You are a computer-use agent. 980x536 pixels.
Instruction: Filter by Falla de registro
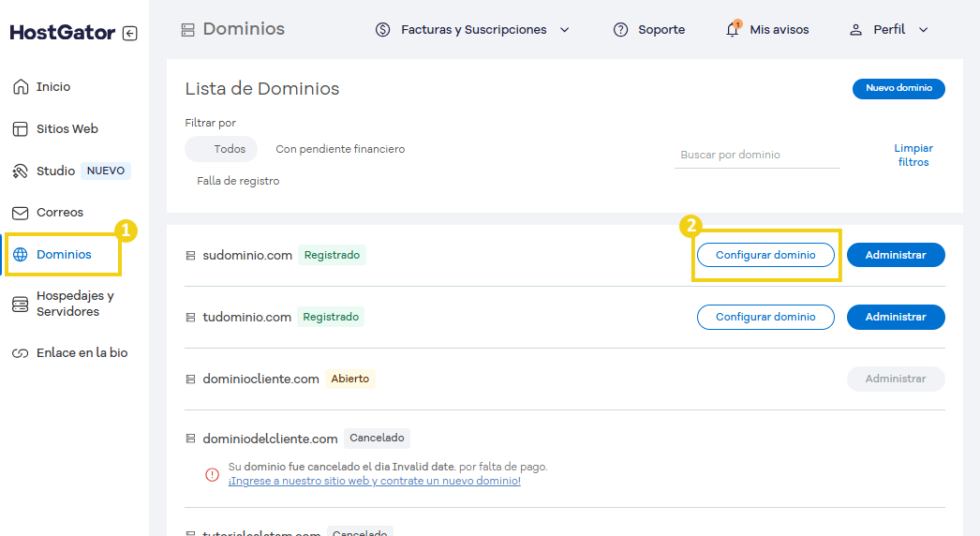(x=238, y=181)
